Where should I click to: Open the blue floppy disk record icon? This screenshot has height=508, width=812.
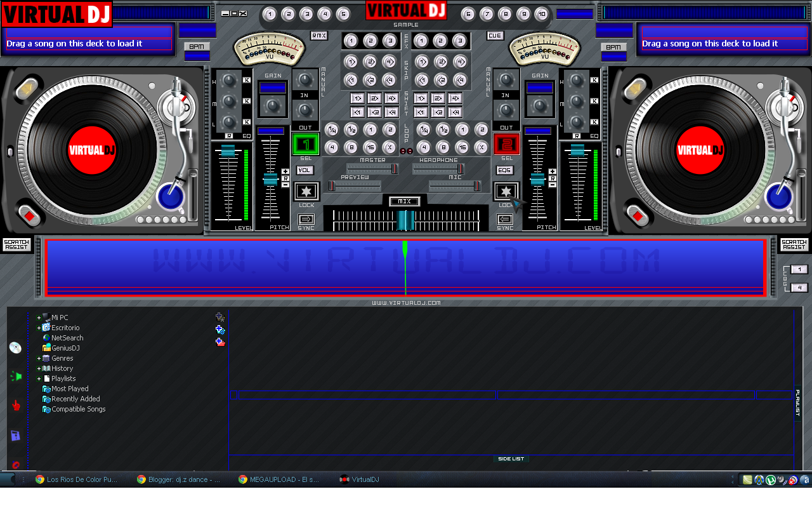[16, 436]
